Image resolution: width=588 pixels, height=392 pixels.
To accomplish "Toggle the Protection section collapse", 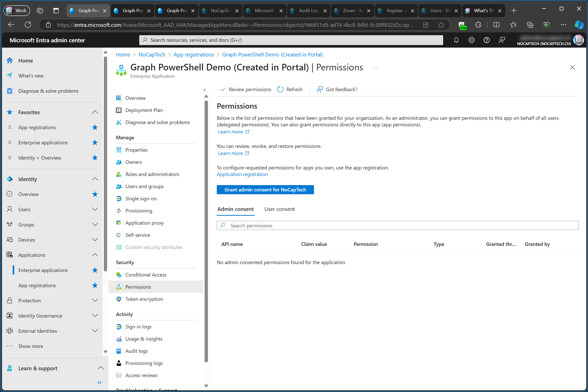I will 96,300.
